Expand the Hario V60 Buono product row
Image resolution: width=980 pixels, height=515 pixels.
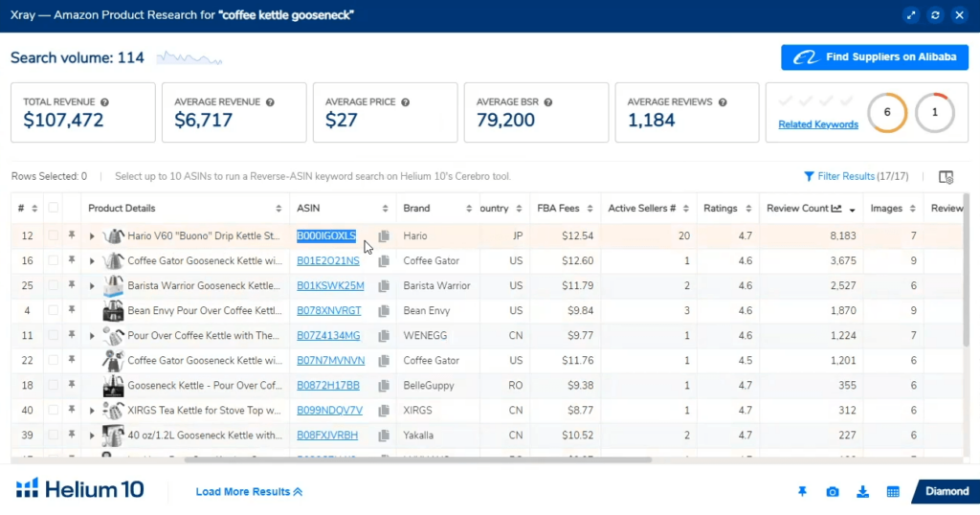[92, 236]
